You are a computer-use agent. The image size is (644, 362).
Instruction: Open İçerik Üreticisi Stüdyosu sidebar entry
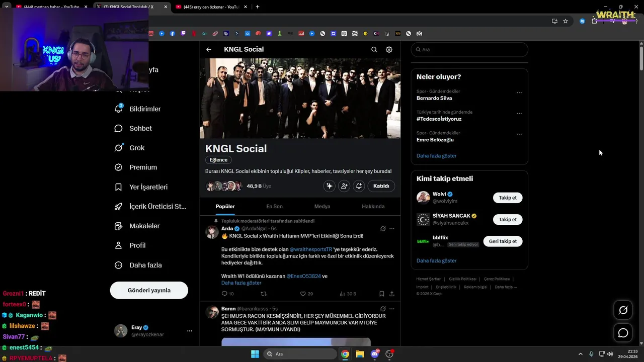tap(150, 206)
